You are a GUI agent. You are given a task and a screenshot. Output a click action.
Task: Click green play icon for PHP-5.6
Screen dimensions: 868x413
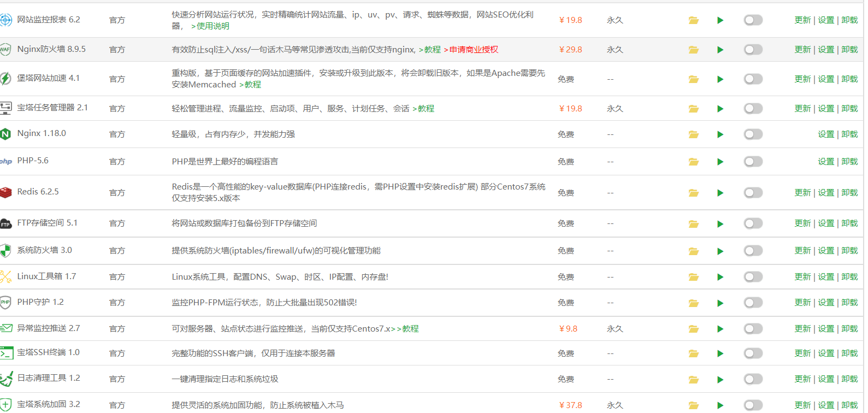(x=720, y=162)
